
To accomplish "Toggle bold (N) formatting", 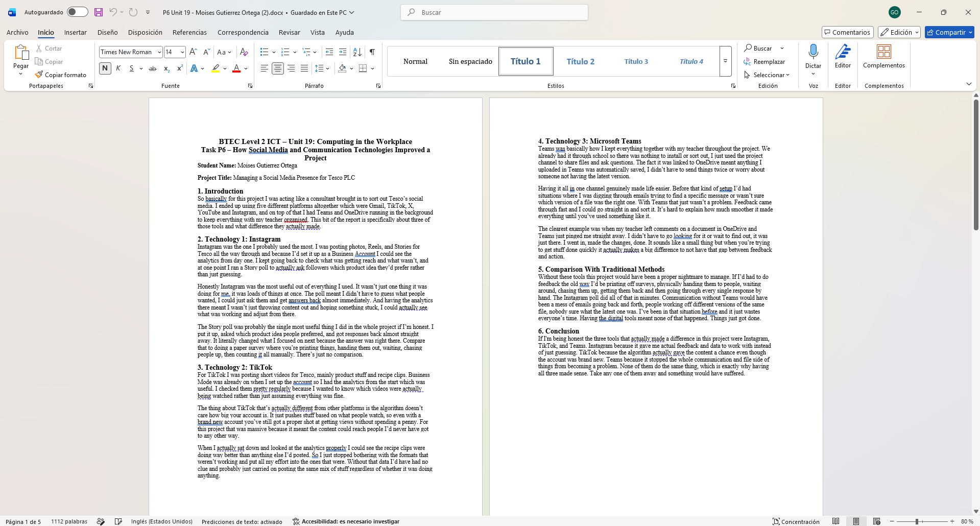I will 105,68.
